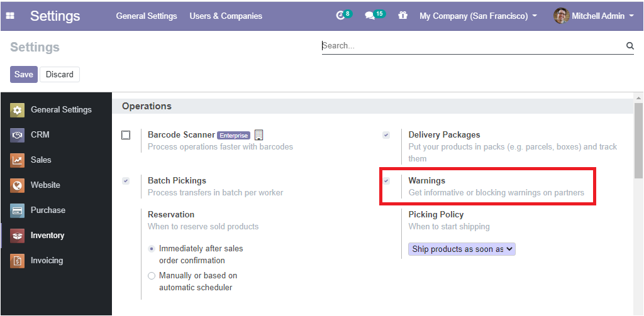Enable the Barcode Scanner checkbox
This screenshot has width=644, height=316.
126,135
